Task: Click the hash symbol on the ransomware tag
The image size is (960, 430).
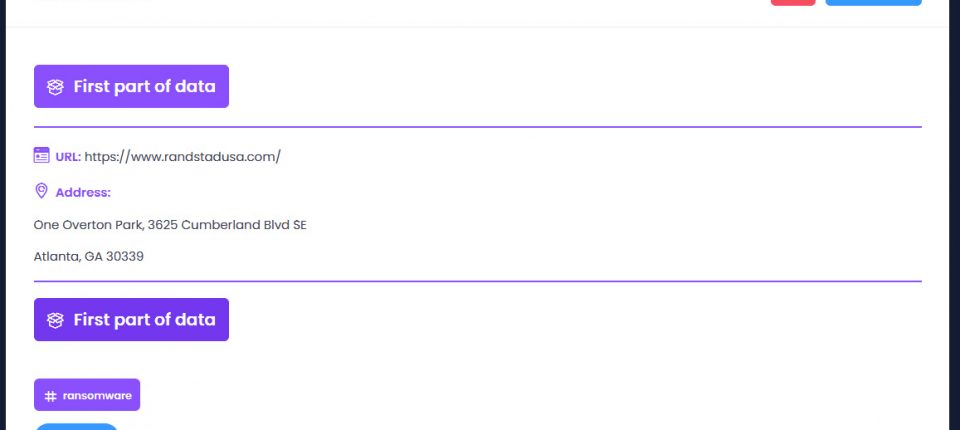Action: [51, 395]
